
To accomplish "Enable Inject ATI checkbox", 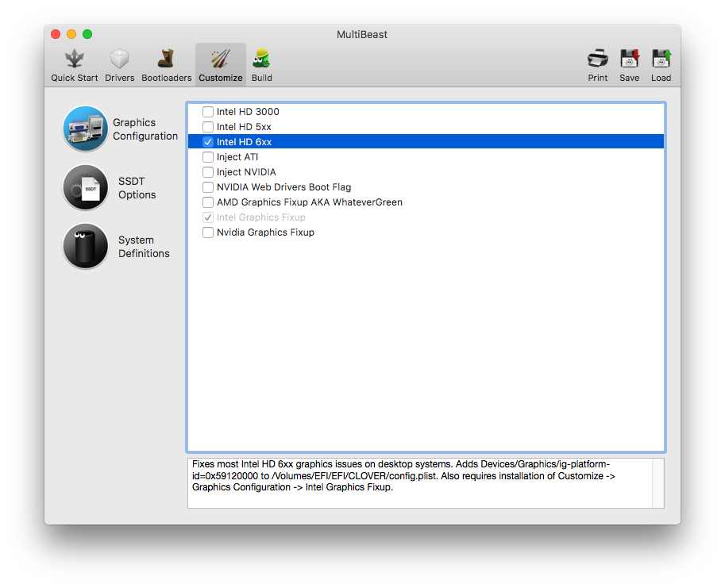I will pyautogui.click(x=208, y=157).
